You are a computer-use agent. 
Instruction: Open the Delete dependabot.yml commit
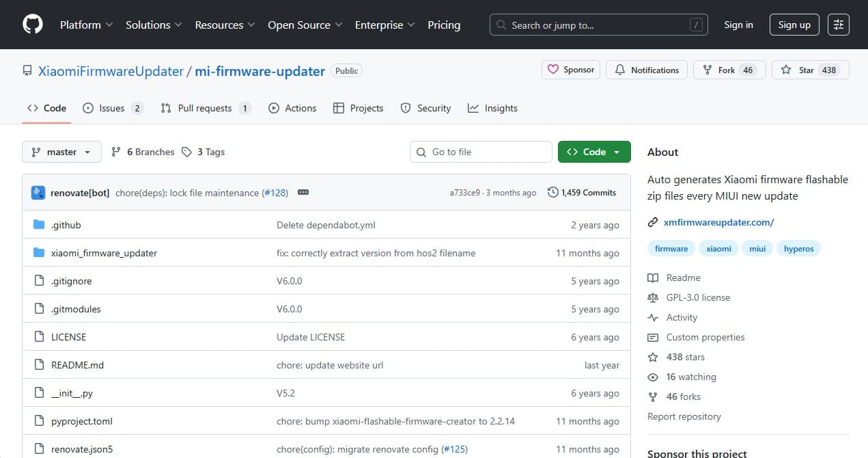[x=326, y=225]
